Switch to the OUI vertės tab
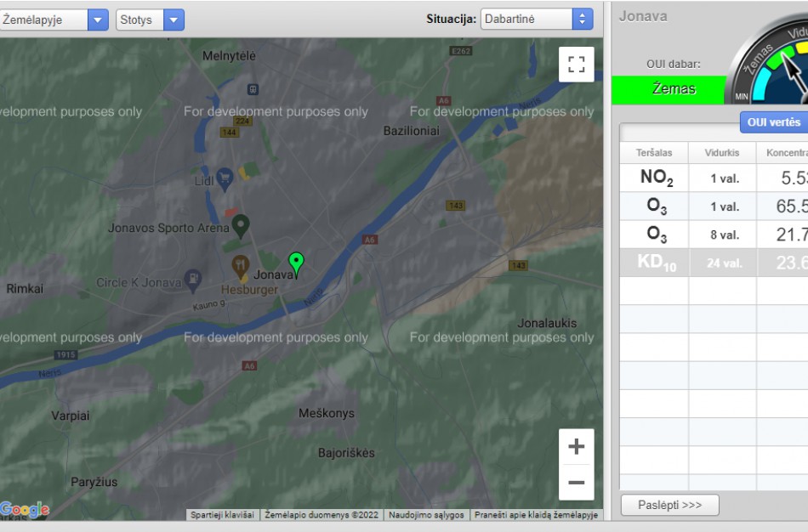 773,122
